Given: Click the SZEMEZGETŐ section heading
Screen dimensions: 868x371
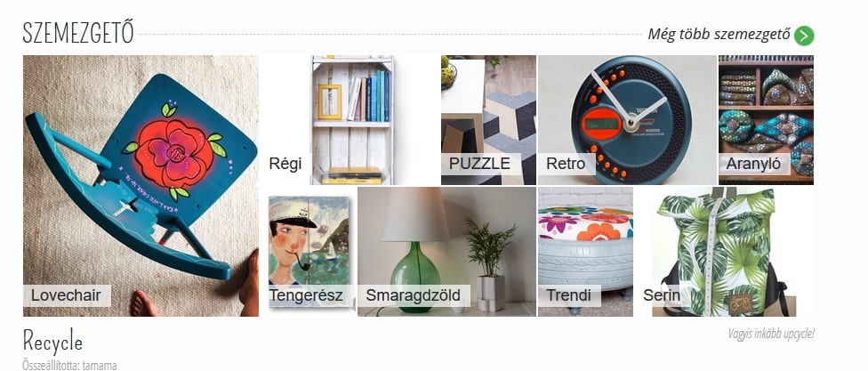Looking at the screenshot, I should [x=78, y=33].
